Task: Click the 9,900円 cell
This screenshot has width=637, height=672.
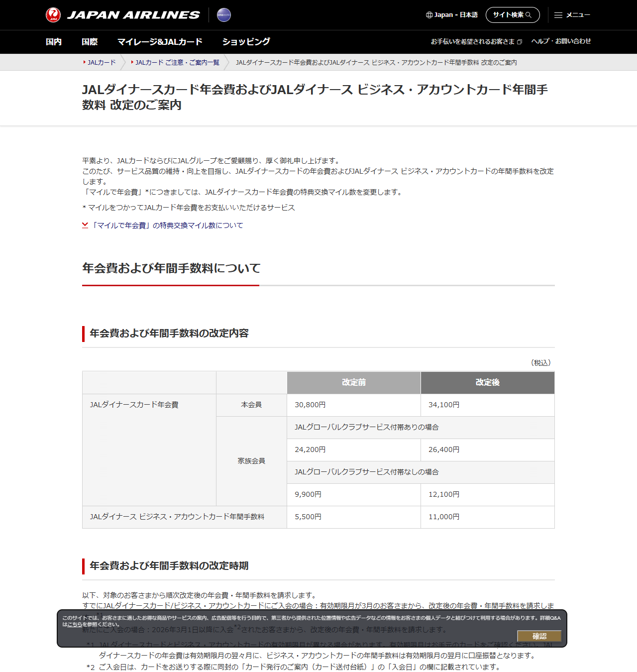Action: 354,495
